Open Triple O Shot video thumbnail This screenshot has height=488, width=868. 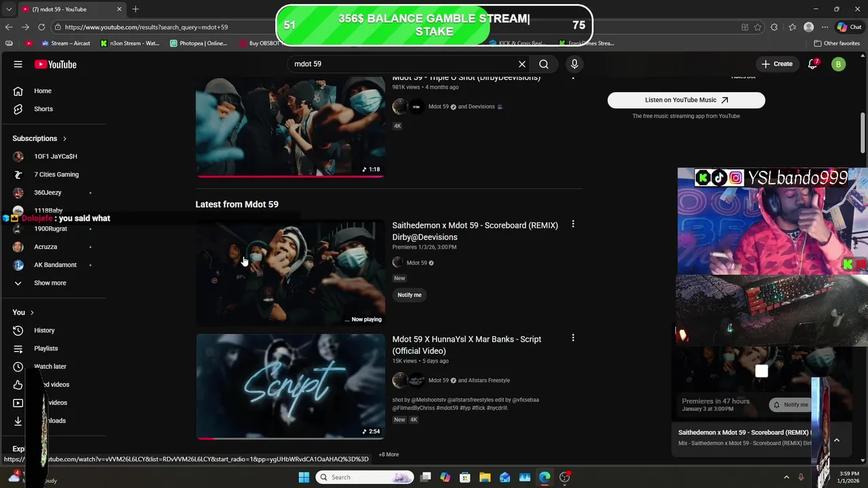290,127
